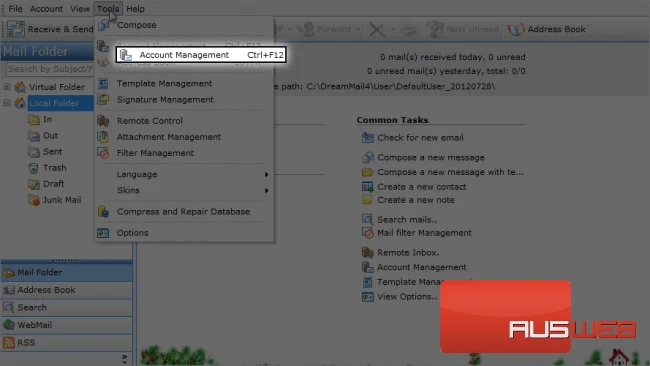Open Filter Management menu entry
Viewport: 650px width, 366px height.
(155, 153)
